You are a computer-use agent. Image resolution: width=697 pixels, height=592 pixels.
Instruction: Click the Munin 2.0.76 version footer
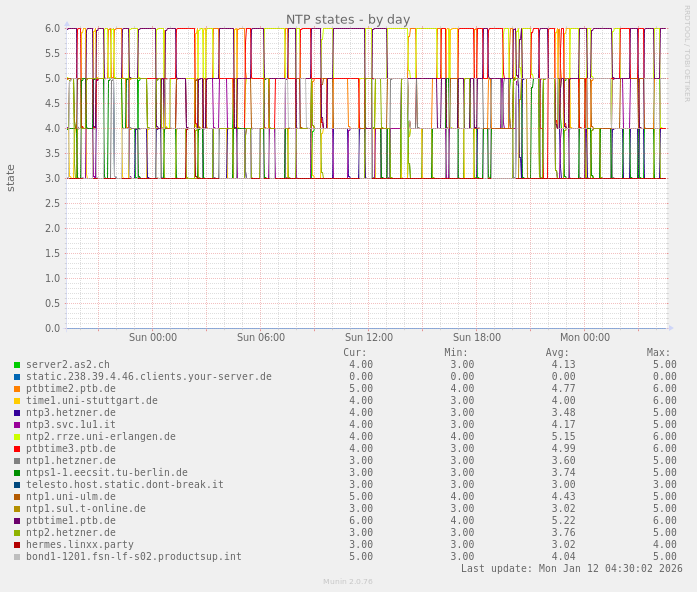click(x=348, y=581)
